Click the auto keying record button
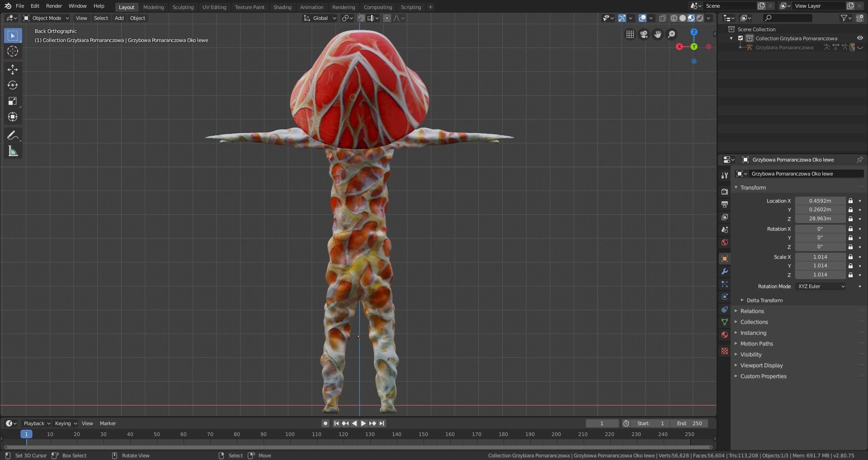The height and width of the screenshot is (460, 868). 325,423
